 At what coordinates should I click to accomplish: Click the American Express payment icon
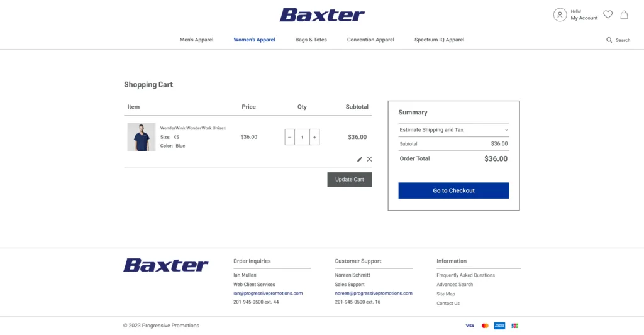click(x=499, y=326)
